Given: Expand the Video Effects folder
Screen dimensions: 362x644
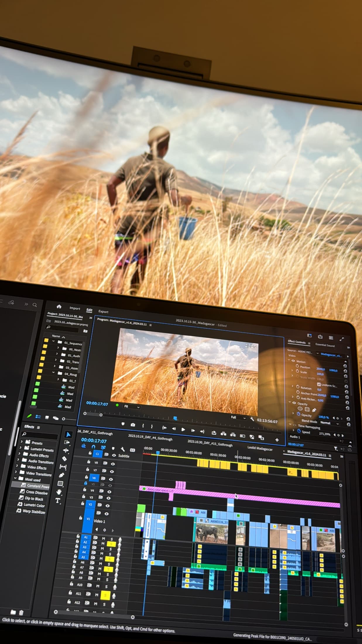Looking at the screenshot, I should (x=17, y=465).
